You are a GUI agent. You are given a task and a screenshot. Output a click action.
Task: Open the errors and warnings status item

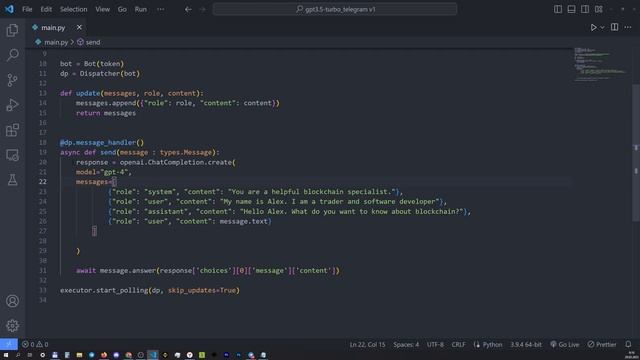pos(35,344)
